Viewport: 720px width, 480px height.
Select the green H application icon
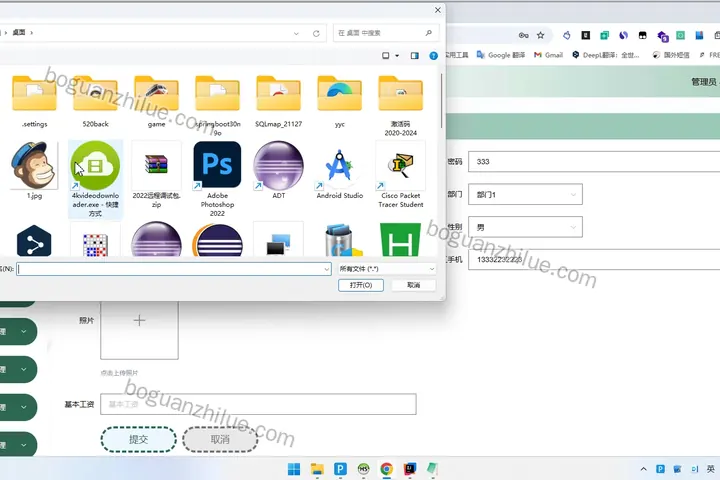pyautogui.click(x=401, y=240)
